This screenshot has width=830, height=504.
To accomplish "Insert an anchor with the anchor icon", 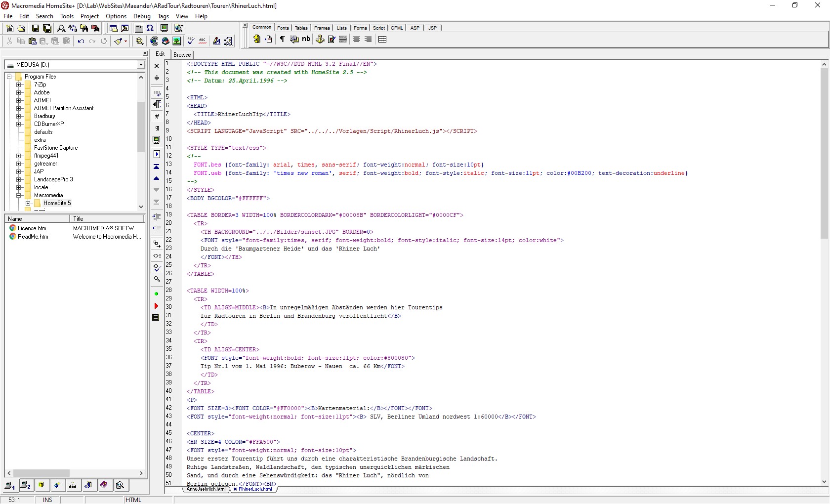I will pos(320,40).
